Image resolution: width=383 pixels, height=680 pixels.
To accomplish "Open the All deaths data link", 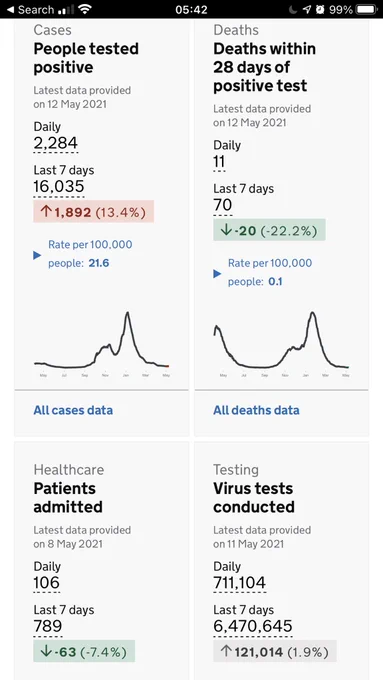I will (256, 410).
